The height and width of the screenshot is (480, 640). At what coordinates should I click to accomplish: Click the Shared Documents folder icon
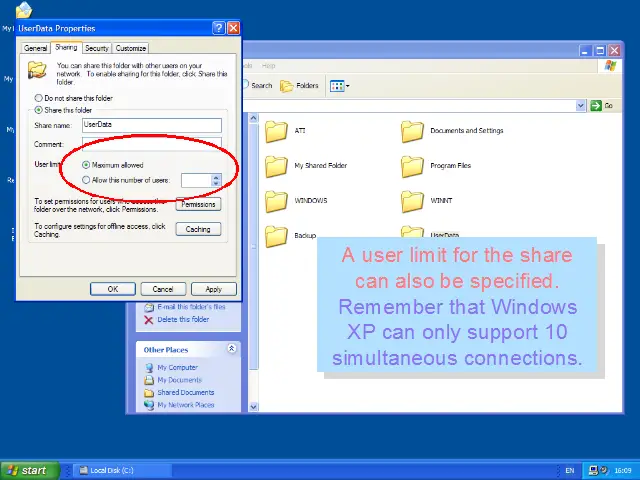[x=149, y=393]
